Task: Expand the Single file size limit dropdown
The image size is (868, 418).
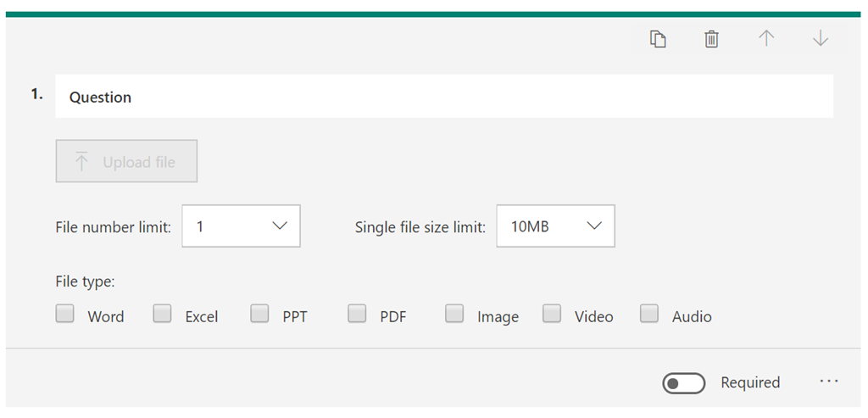Action: coord(555,226)
